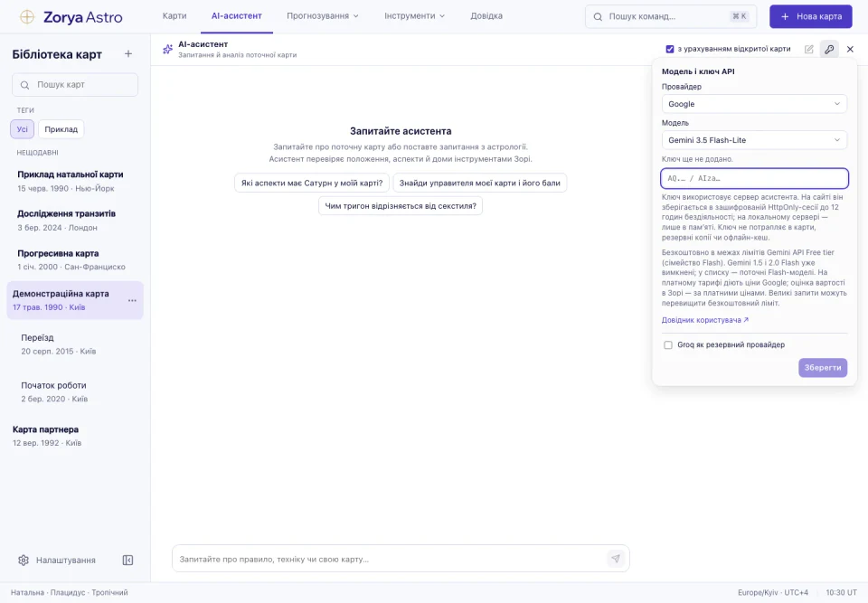Select 'Чим тригон відрізняється від секстиля?' suggestion
The image size is (868, 603).
point(401,206)
